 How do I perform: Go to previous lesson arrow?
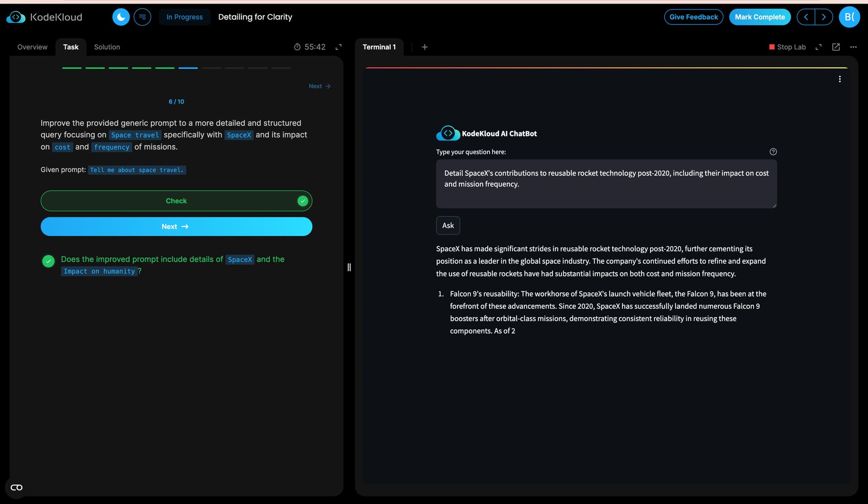pos(806,17)
